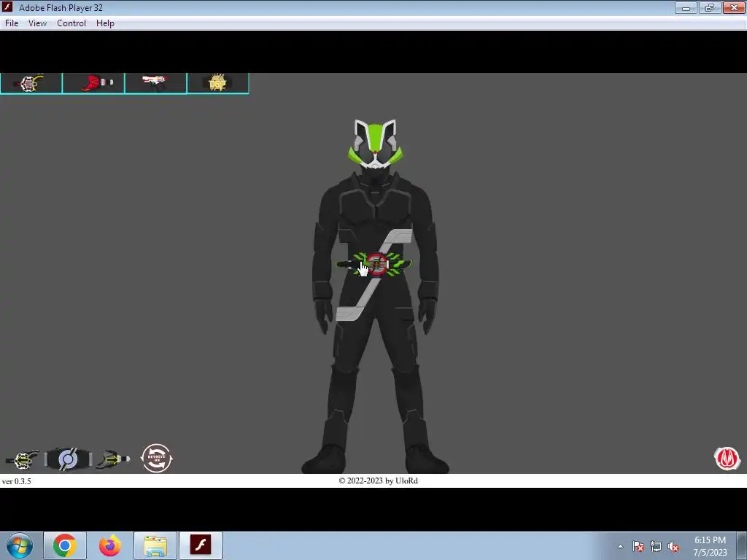The width and height of the screenshot is (747, 560).
Task: Click the clock showing 6:15 PM
Action: [710, 546]
